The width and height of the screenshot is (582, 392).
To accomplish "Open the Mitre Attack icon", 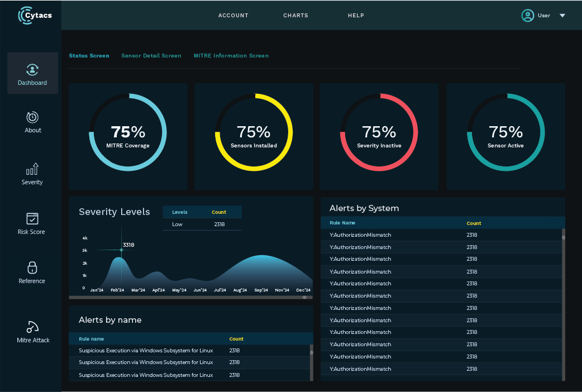I will [32, 327].
